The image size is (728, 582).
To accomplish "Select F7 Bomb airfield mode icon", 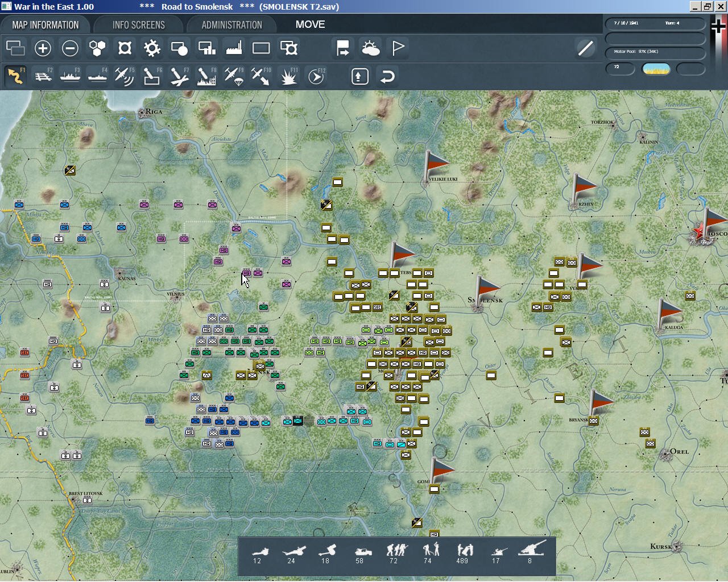I will [x=179, y=76].
